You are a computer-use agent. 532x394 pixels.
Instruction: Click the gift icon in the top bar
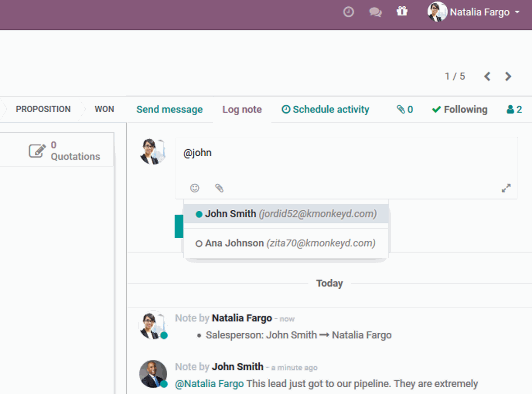coord(402,11)
